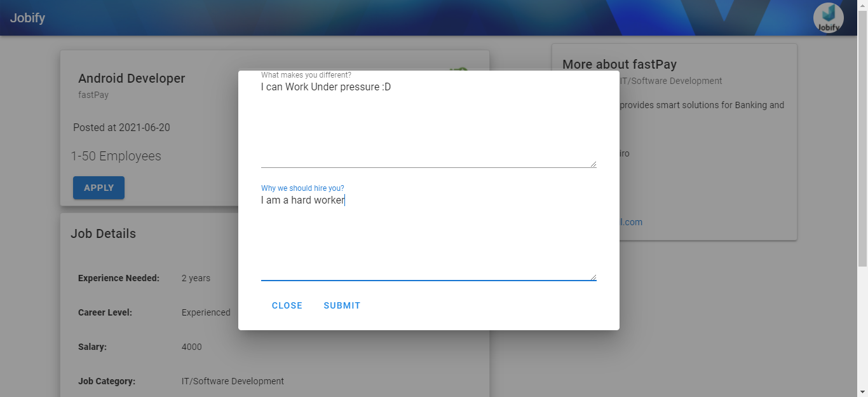Image resolution: width=868 pixels, height=397 pixels.
Task: Select the "Experience Needed:" label
Action: [x=119, y=278]
